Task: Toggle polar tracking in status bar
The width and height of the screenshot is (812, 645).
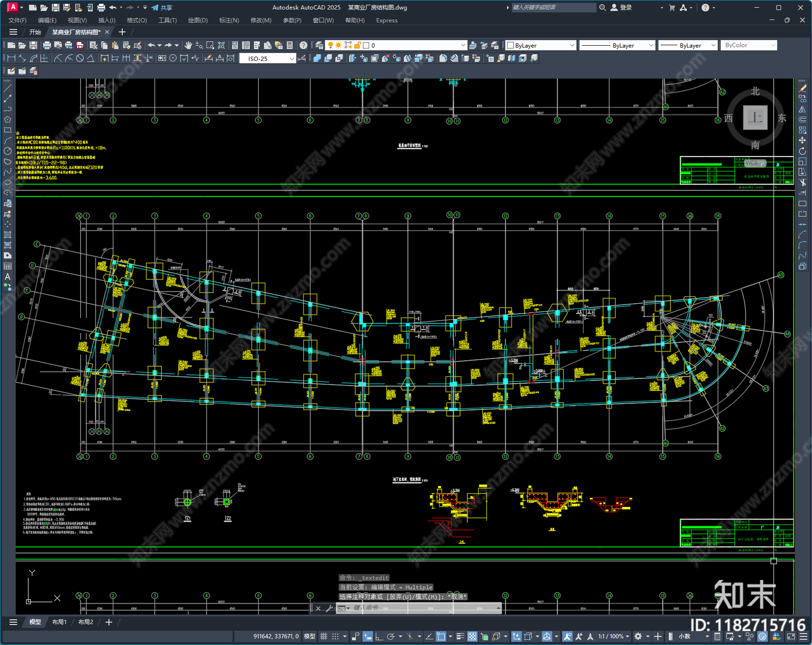Action: (x=391, y=636)
